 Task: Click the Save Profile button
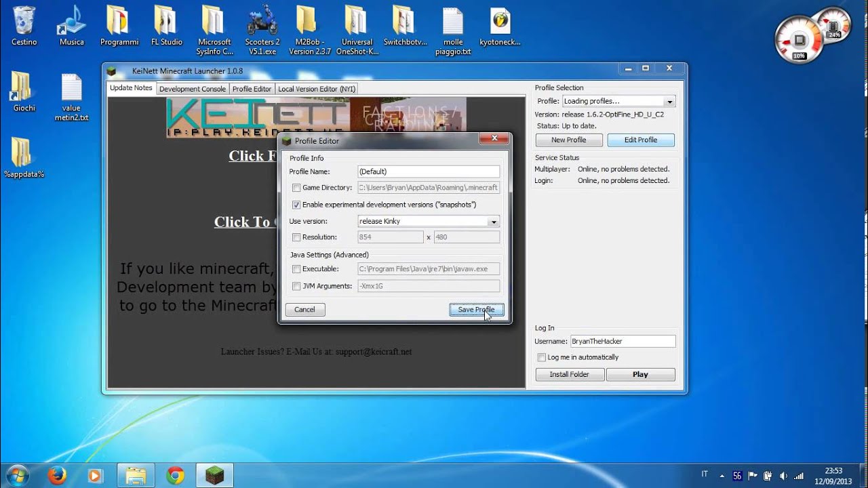[476, 310]
